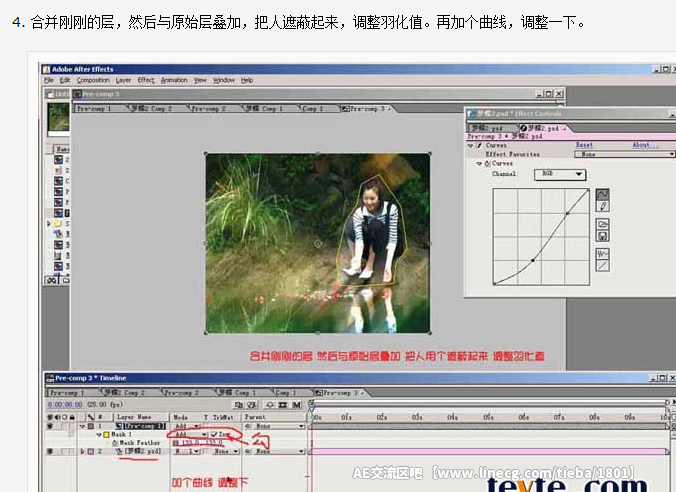Toggle the Mask Feather constrain proportions link

coord(175,443)
